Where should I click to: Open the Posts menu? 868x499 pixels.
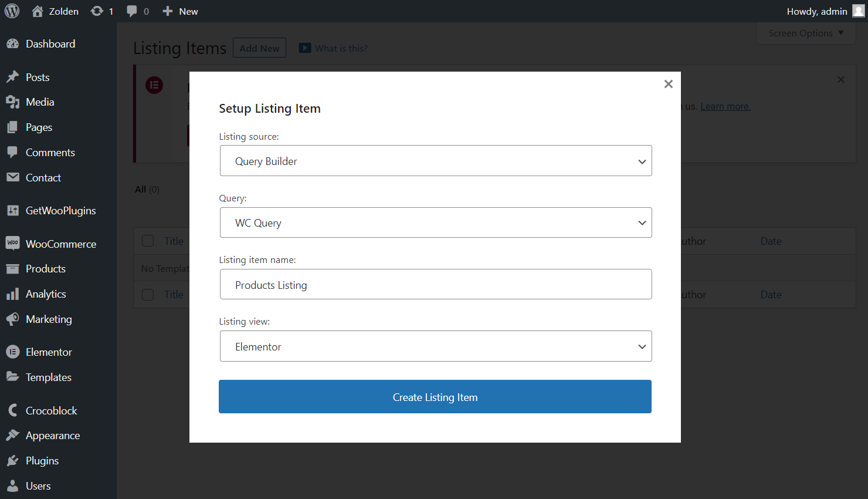[x=38, y=77]
